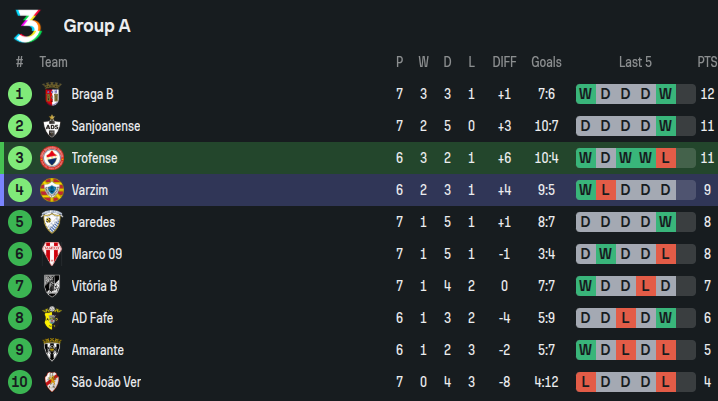Click the Group A heading
Viewport: 718px width, 401px height.
[x=97, y=26]
